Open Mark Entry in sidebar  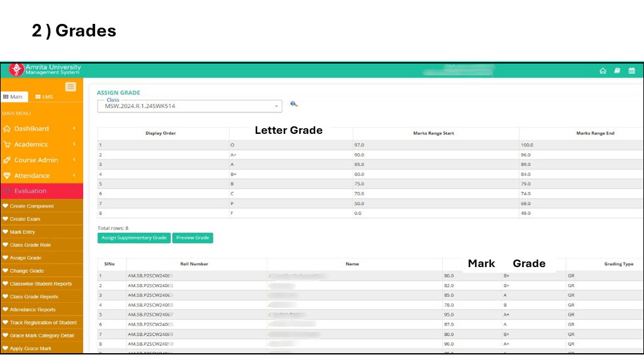pos(23,232)
